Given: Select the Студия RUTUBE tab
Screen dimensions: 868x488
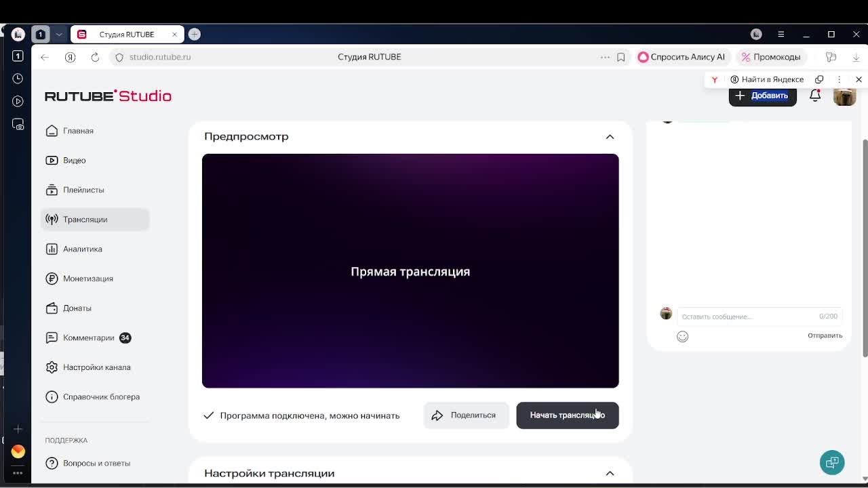Looking at the screenshot, I should coord(127,34).
